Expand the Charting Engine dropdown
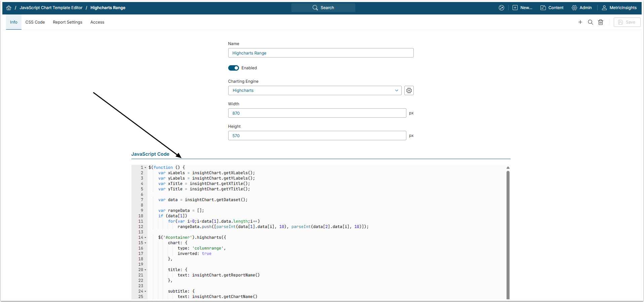The width and height of the screenshot is (644, 302). (315, 90)
